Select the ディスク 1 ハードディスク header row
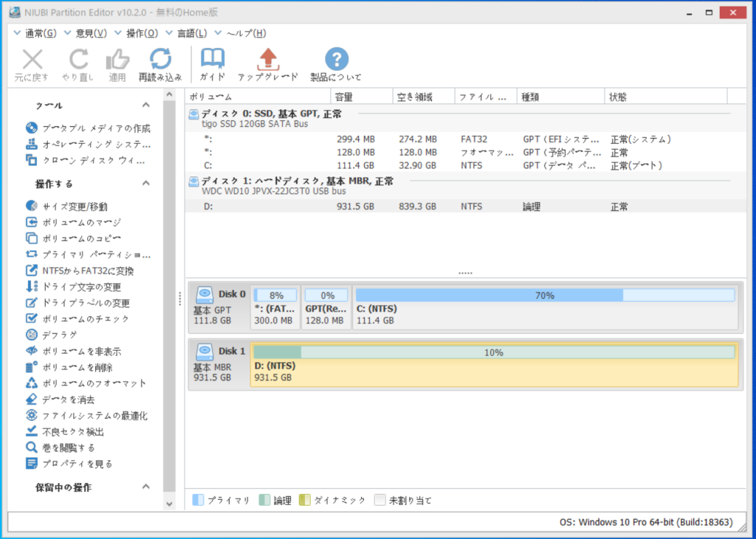The image size is (756, 539). 465,186
